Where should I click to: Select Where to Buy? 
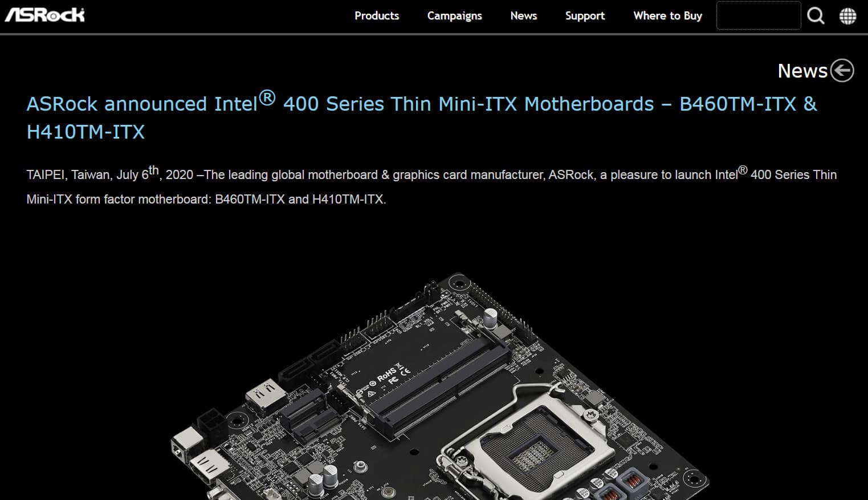[x=667, y=16]
